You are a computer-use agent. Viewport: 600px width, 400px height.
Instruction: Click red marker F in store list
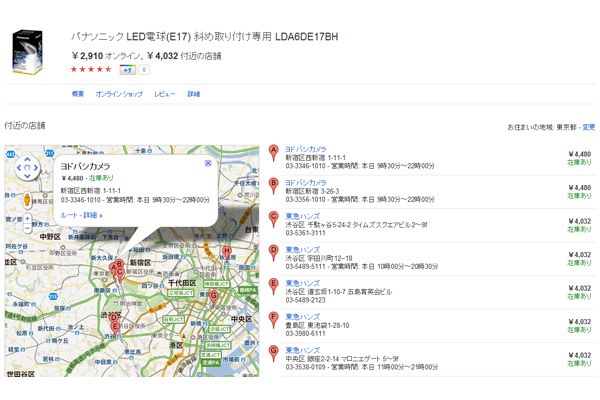pyautogui.click(x=273, y=317)
